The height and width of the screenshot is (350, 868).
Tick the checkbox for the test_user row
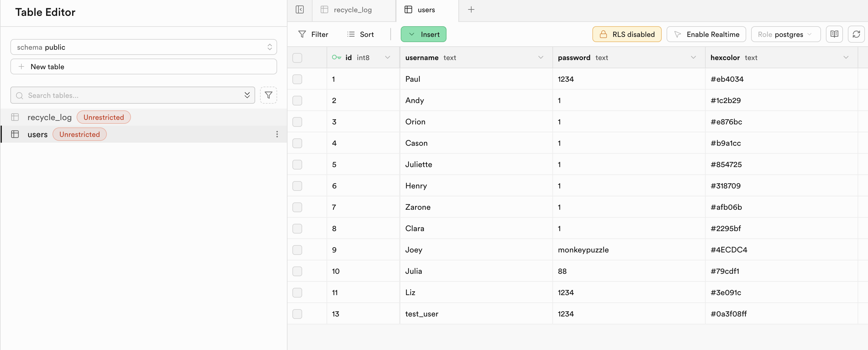pyautogui.click(x=297, y=314)
